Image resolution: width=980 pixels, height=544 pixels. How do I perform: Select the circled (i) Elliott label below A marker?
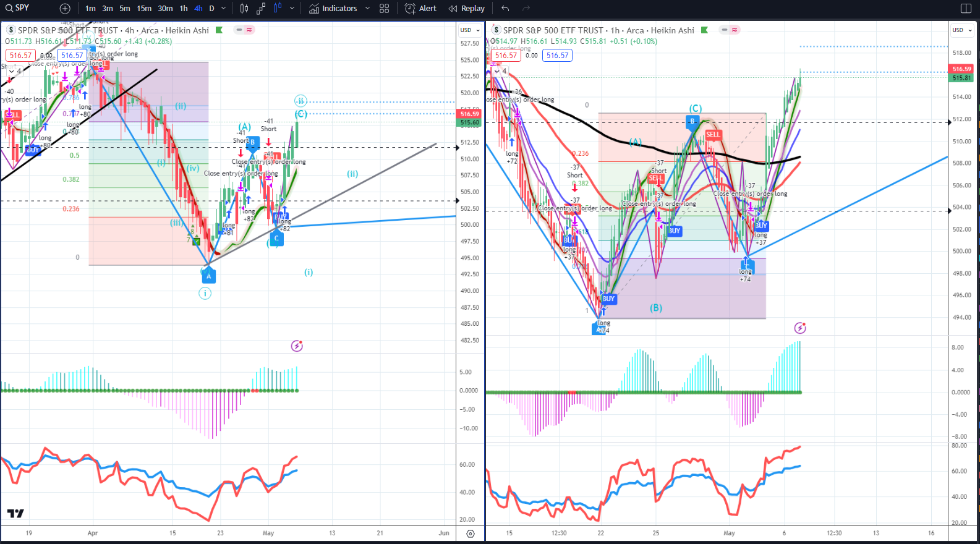pyautogui.click(x=205, y=293)
